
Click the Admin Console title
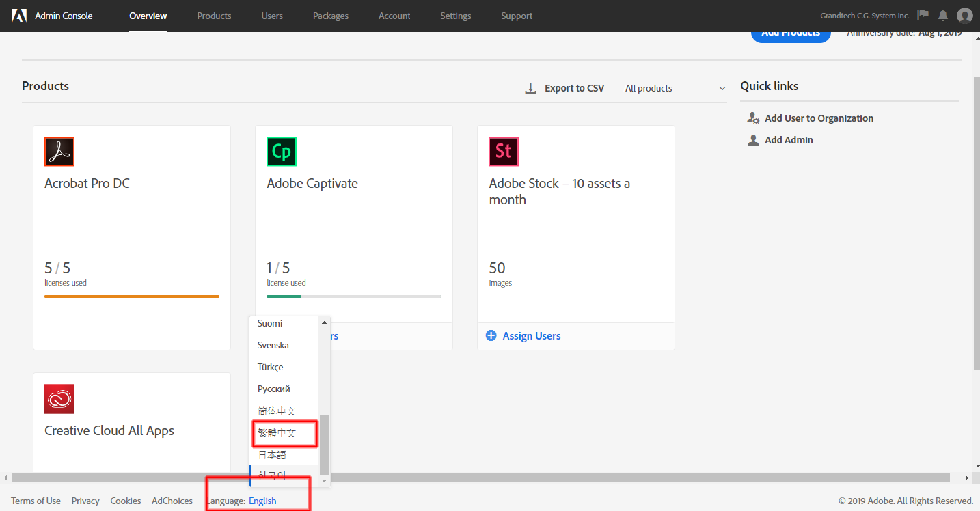64,16
